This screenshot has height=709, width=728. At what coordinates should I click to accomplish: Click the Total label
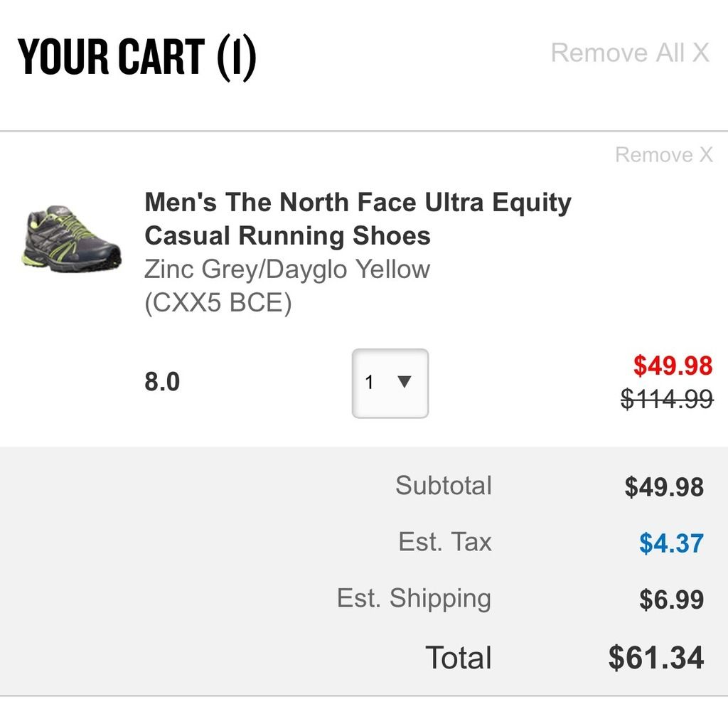tap(459, 658)
